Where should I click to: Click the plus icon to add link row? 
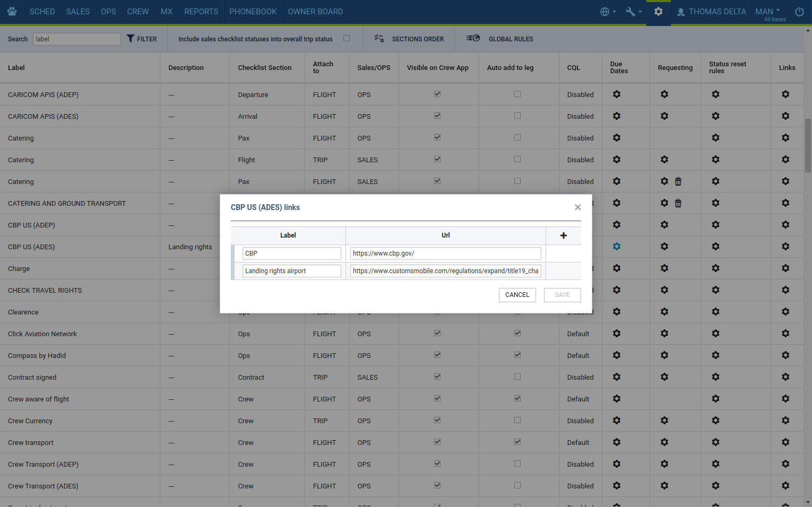click(x=563, y=235)
